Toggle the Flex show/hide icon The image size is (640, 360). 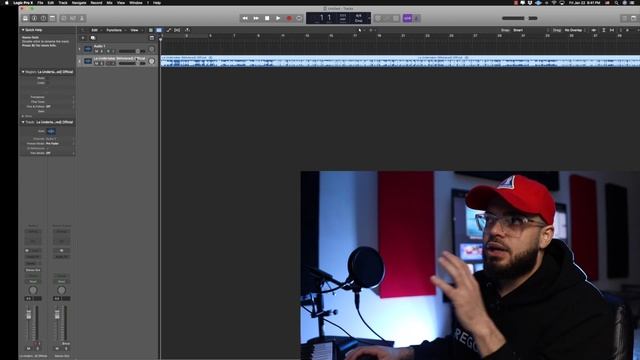(177, 30)
